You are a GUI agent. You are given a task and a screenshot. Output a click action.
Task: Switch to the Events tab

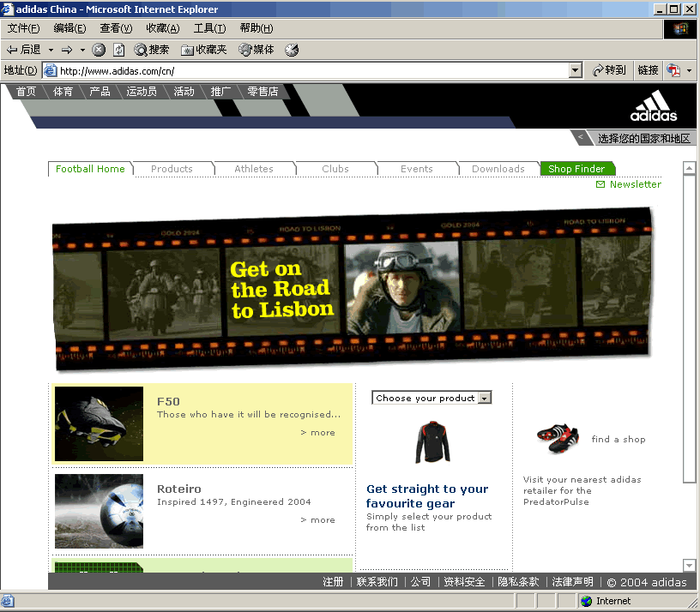pyautogui.click(x=417, y=169)
